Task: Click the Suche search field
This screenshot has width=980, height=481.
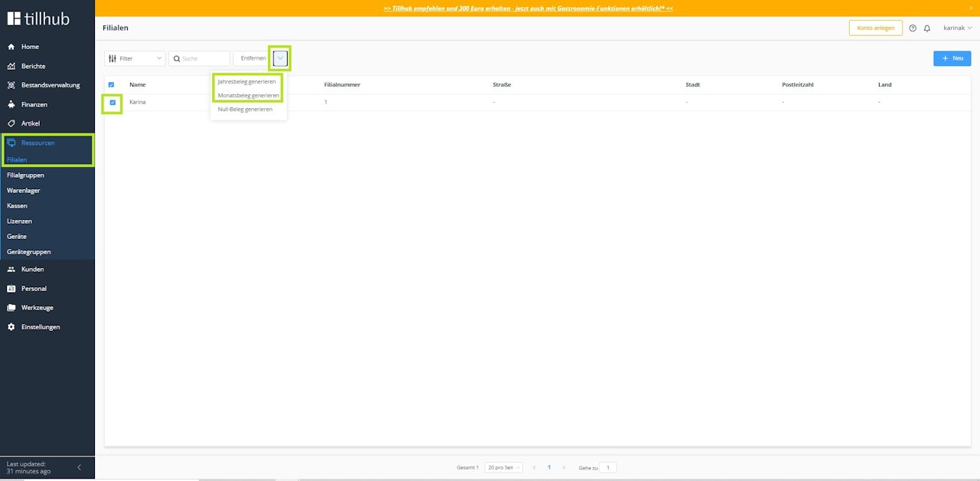Action: [x=199, y=58]
